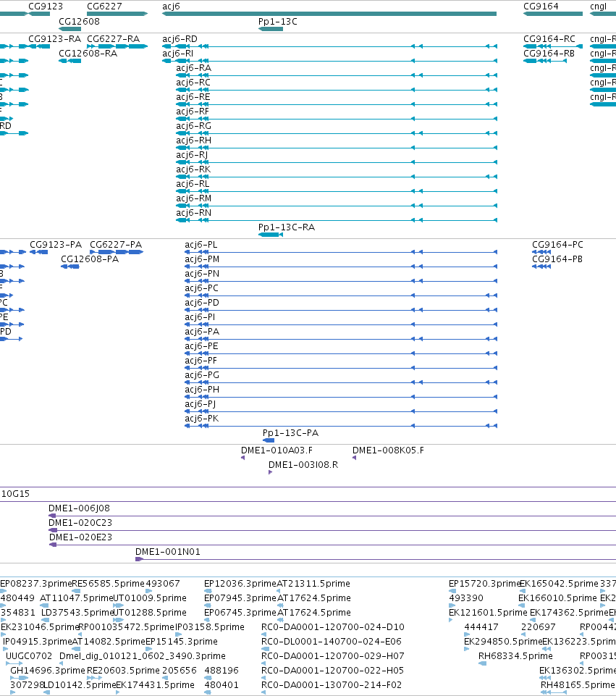Select transcript acj6-RD

[x=180, y=39]
